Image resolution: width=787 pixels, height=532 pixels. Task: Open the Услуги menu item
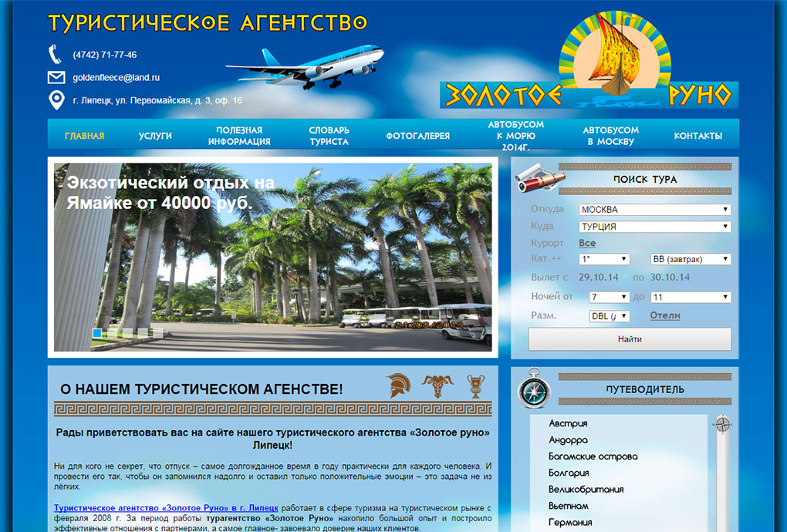click(x=155, y=136)
